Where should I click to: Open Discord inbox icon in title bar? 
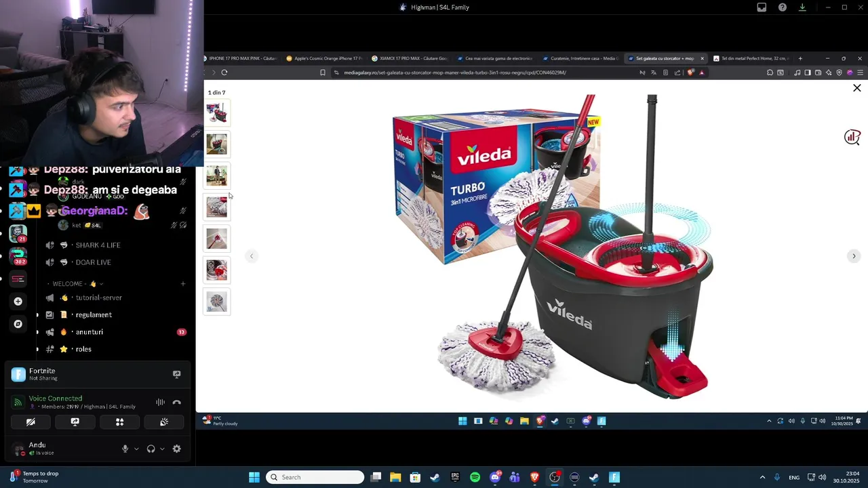(x=762, y=7)
